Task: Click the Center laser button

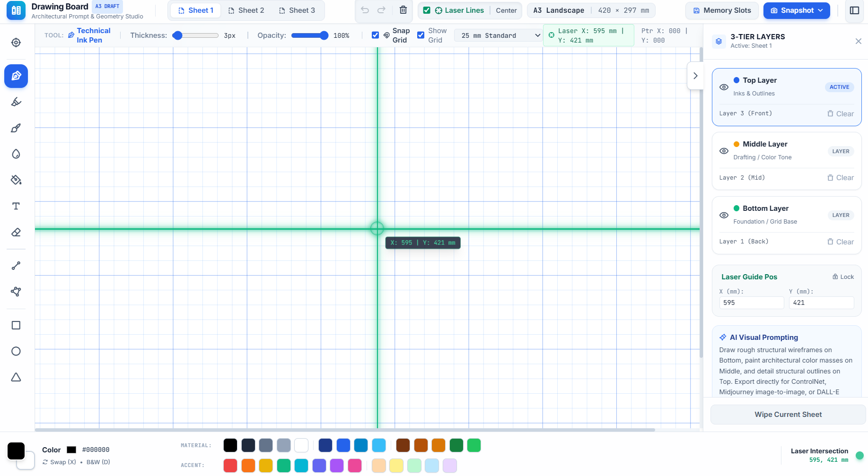Action: (506, 10)
